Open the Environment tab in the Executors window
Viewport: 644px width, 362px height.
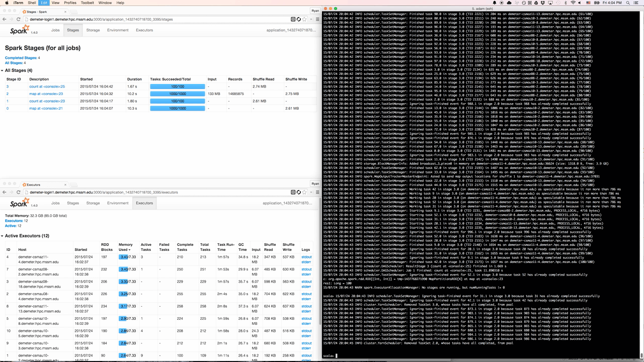pyautogui.click(x=118, y=203)
